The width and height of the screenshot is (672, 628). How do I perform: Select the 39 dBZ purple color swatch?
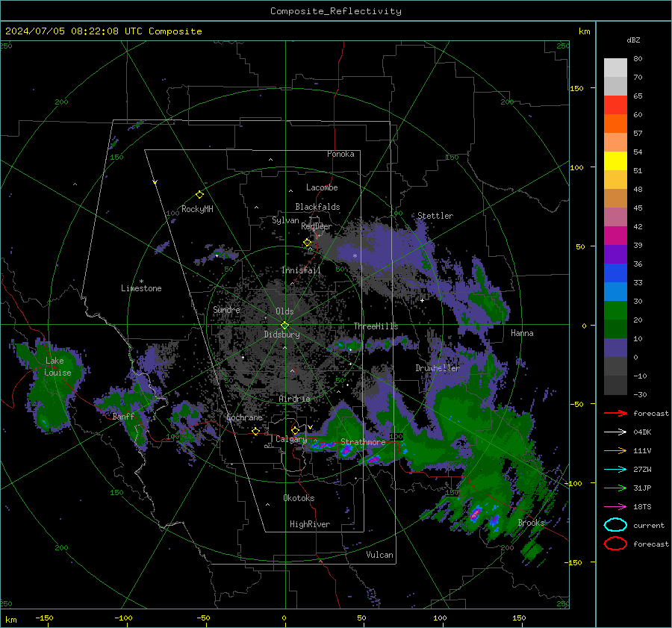(615, 254)
